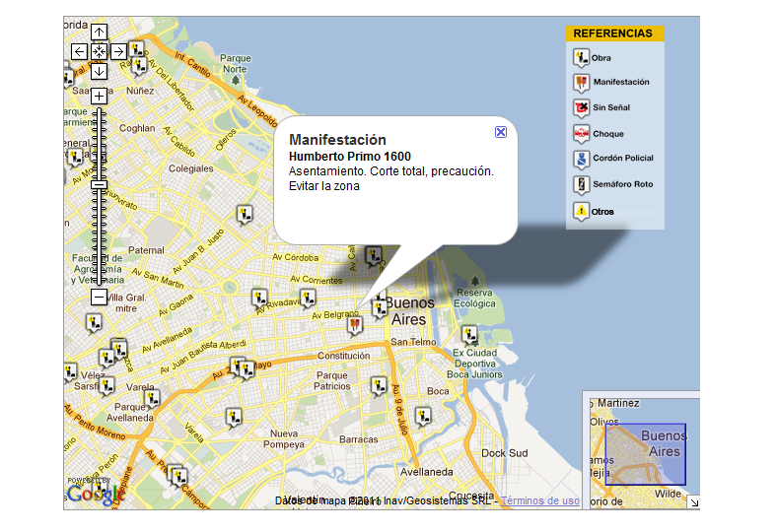Click the Obra marker near Reserva Ecológica south
777x532 pixels.
469,336
